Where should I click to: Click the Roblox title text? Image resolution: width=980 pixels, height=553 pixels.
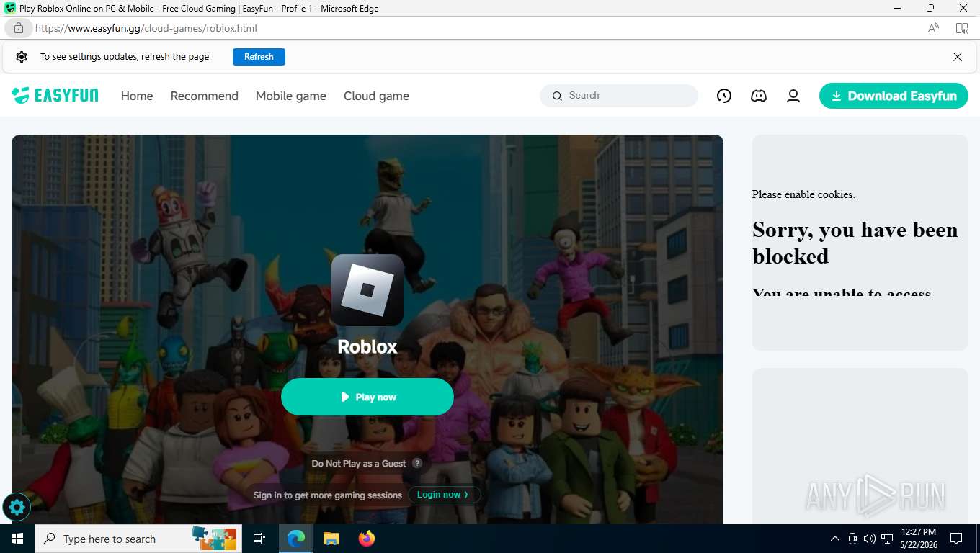367,346
